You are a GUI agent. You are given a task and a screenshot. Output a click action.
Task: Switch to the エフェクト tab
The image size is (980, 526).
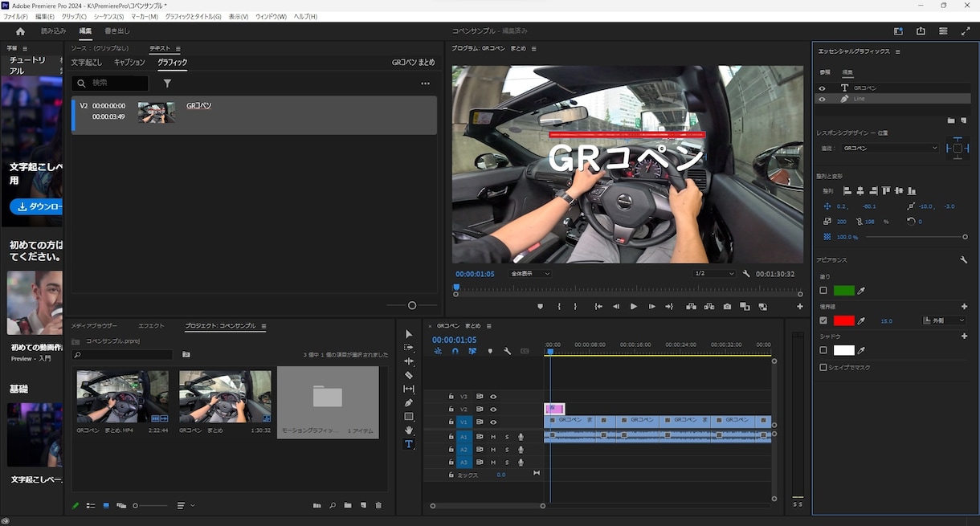pyautogui.click(x=151, y=326)
